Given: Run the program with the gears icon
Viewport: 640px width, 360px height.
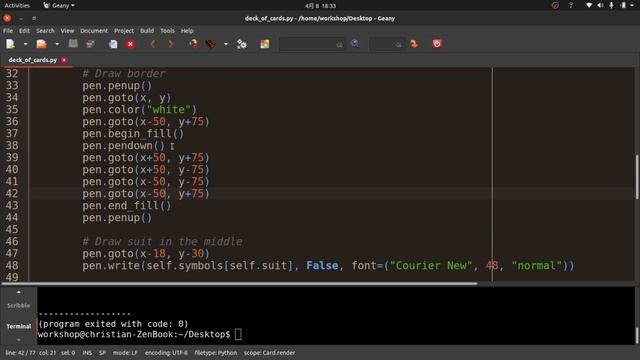Looking at the screenshot, I should 242,44.
